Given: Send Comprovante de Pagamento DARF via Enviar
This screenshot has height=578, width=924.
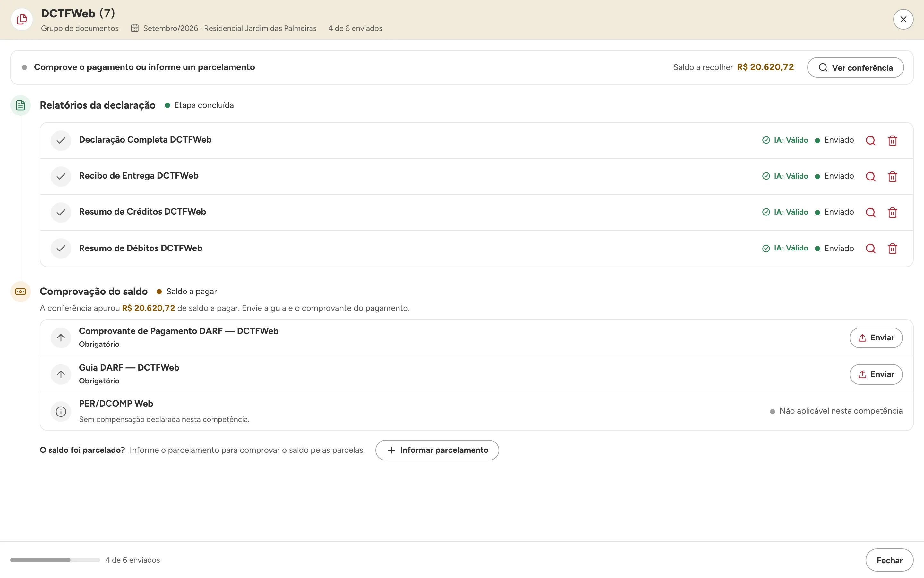Looking at the screenshot, I should pos(876,337).
